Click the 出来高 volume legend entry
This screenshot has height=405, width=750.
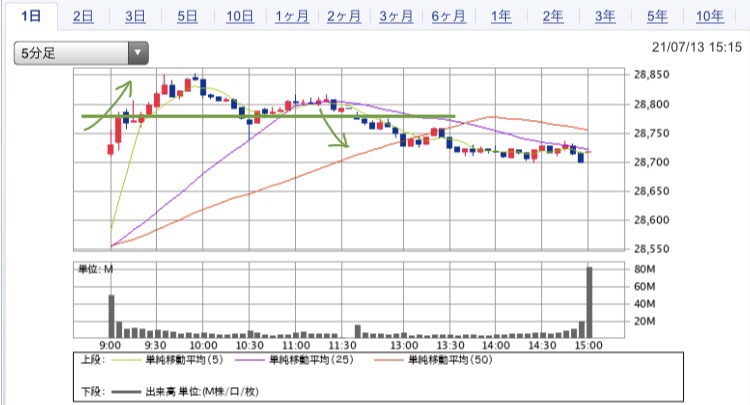pyautogui.click(x=202, y=392)
